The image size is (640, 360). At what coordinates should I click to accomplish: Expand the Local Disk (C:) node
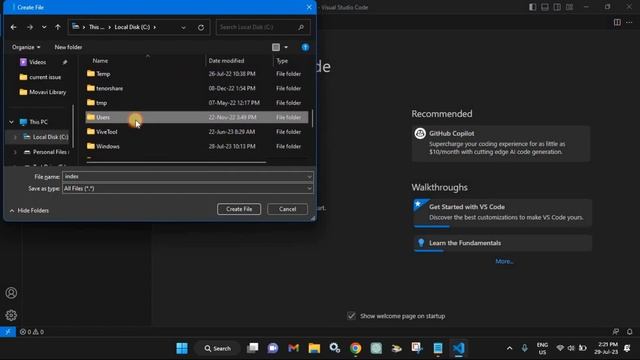(x=15, y=137)
